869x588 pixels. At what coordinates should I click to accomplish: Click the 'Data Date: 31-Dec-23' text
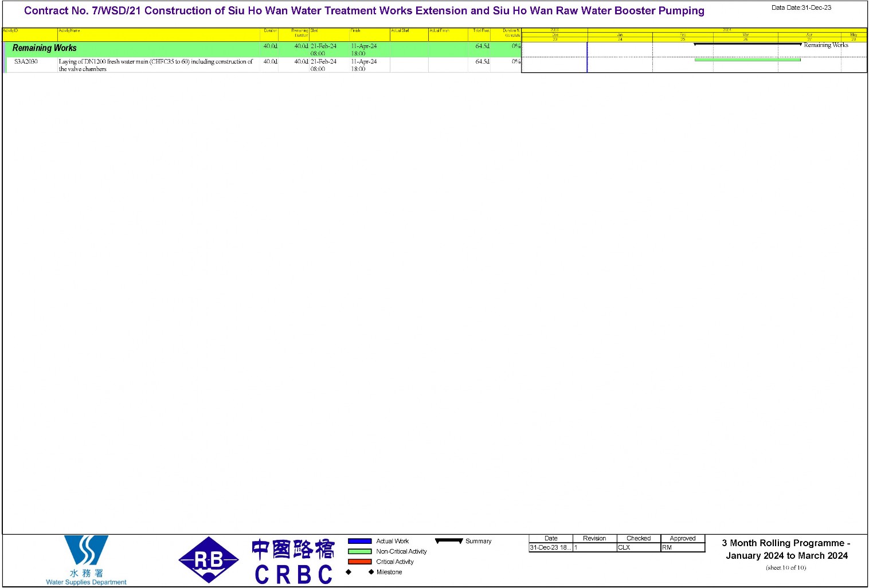click(x=801, y=7)
